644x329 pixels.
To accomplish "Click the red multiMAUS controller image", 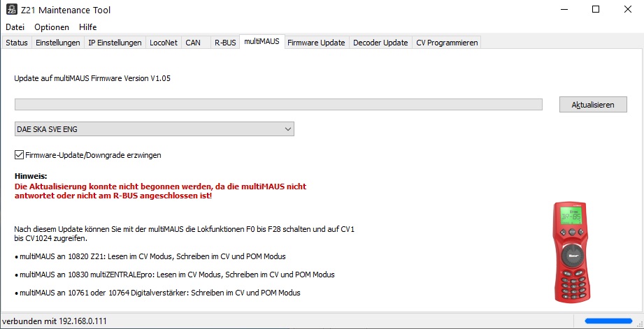I will (572, 252).
